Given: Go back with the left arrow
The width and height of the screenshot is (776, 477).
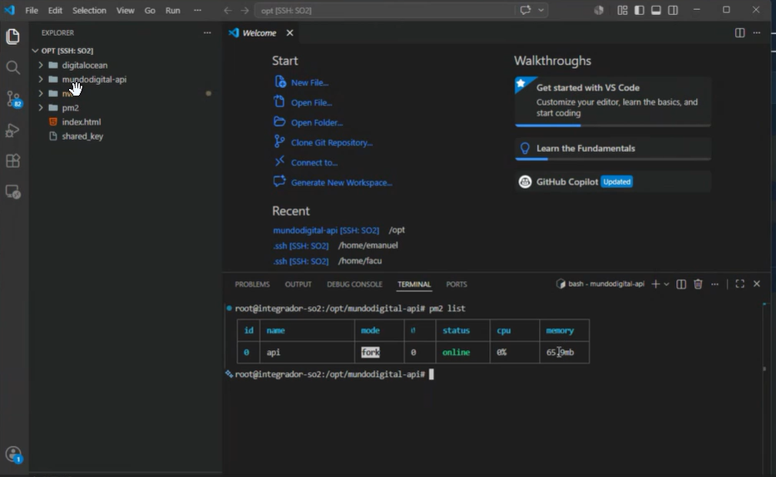Looking at the screenshot, I should click(228, 10).
